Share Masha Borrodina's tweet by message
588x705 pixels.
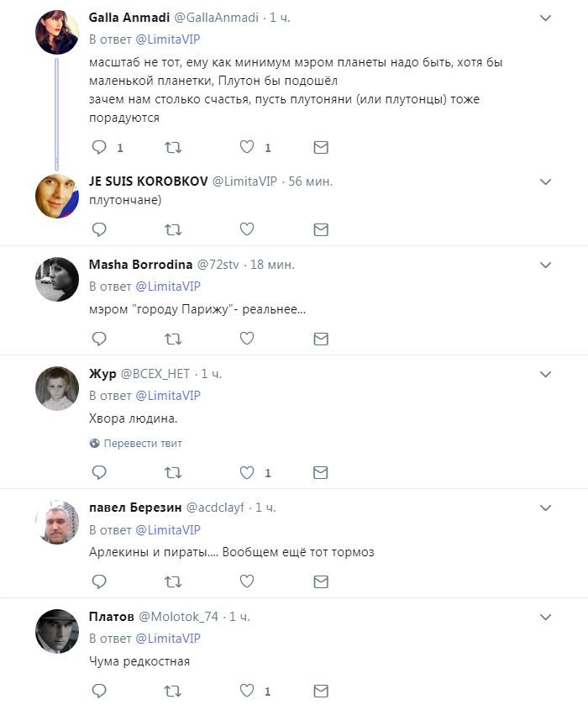(320, 339)
